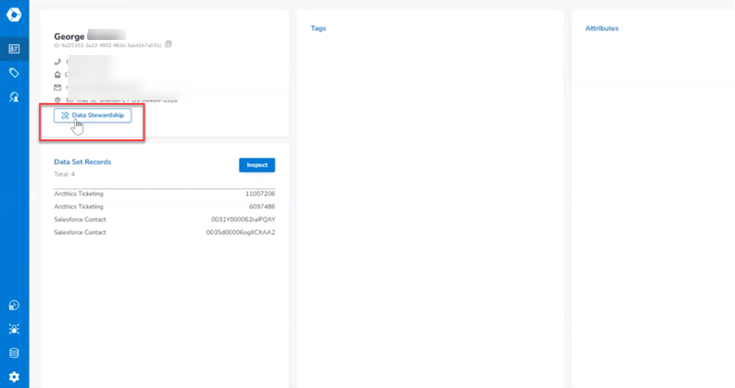This screenshot has height=388, width=735.
Task: Select the Salesforce Contact row ending XCXAA2
Action: click(x=165, y=232)
